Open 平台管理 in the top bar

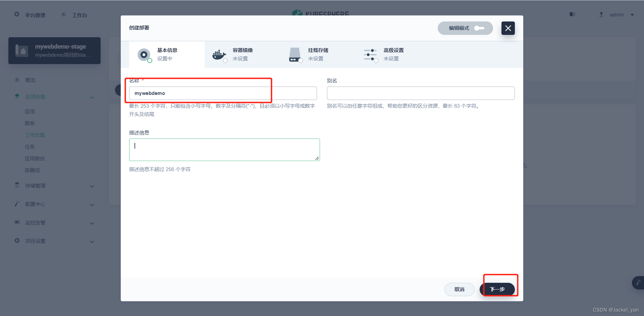tap(35, 15)
